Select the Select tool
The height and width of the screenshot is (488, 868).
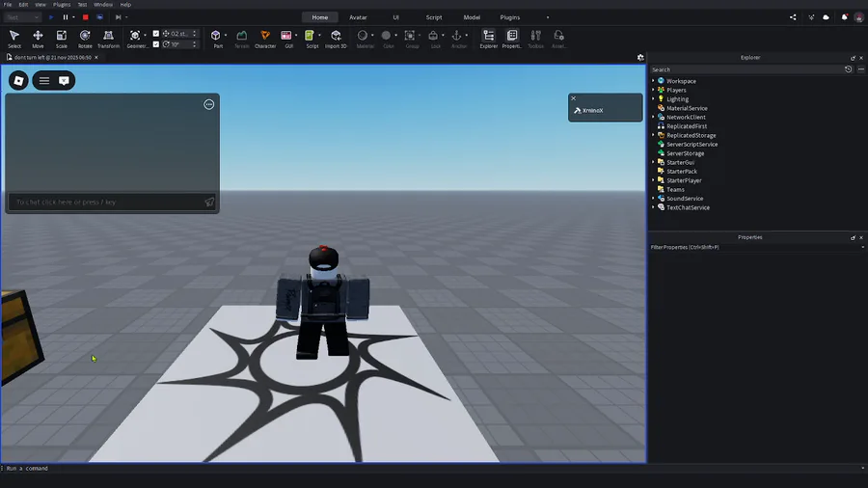[x=14, y=39]
